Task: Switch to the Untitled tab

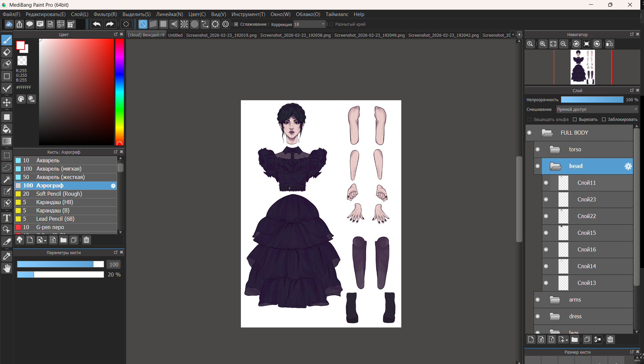Action: [175, 35]
